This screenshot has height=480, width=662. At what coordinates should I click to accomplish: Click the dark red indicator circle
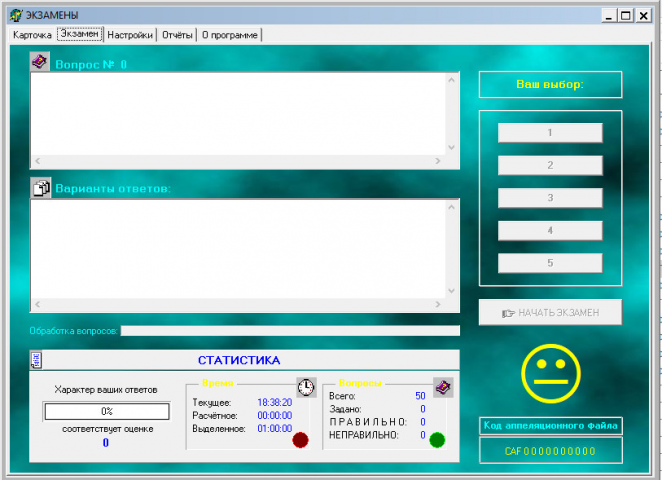click(x=300, y=440)
